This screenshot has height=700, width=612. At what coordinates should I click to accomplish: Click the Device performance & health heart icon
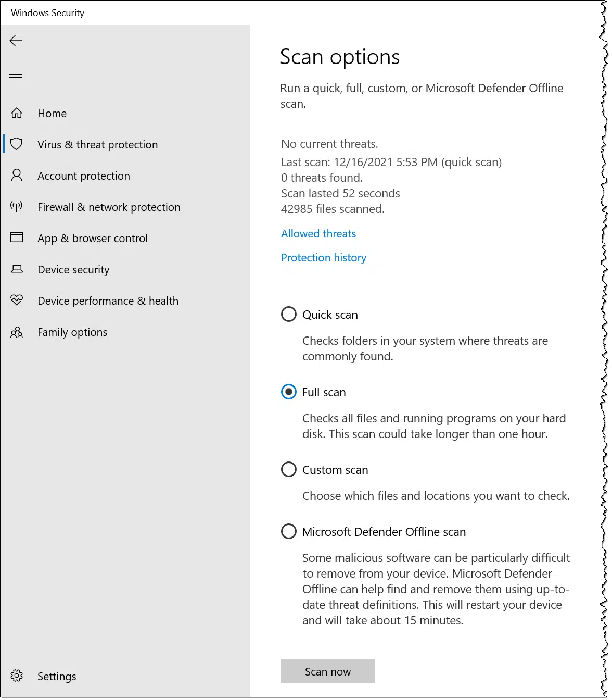[x=17, y=301]
